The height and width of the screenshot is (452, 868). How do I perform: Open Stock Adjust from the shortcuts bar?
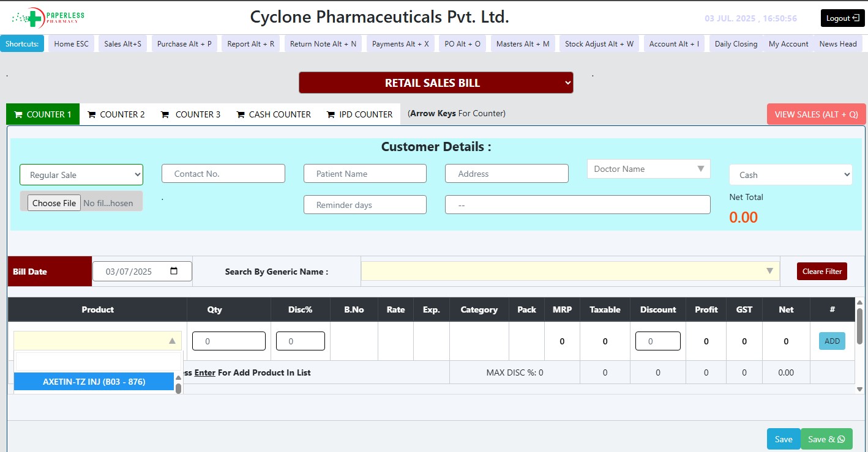pos(599,44)
